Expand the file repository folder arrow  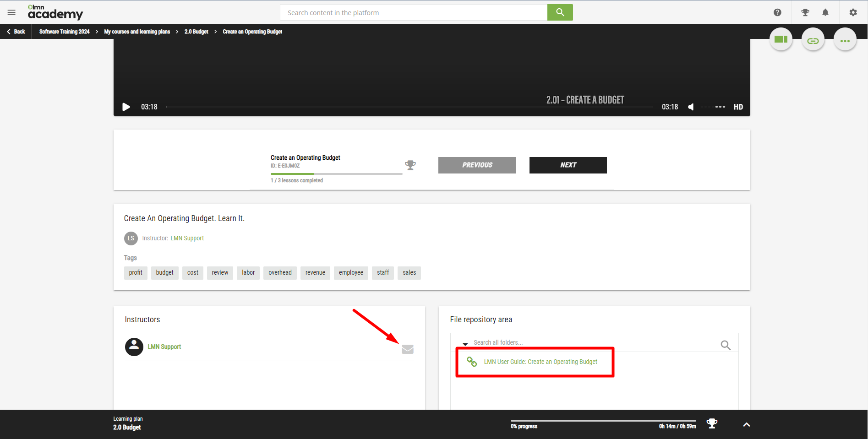click(x=465, y=343)
